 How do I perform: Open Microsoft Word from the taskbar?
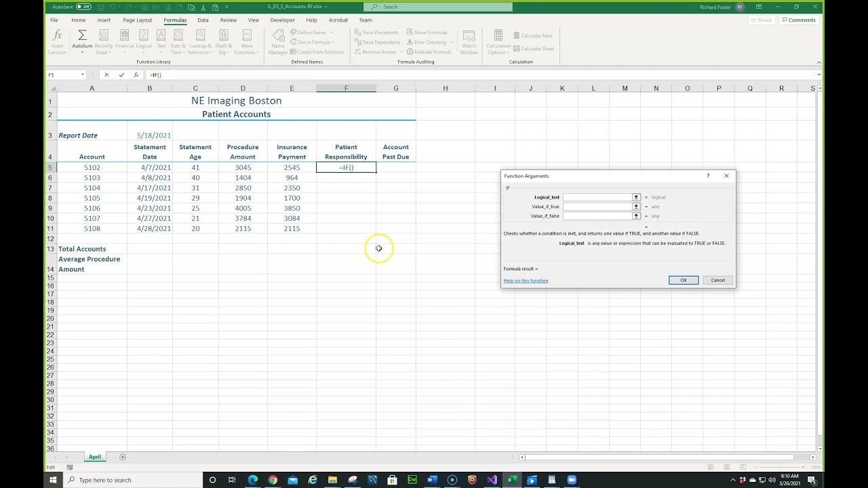pos(432,480)
